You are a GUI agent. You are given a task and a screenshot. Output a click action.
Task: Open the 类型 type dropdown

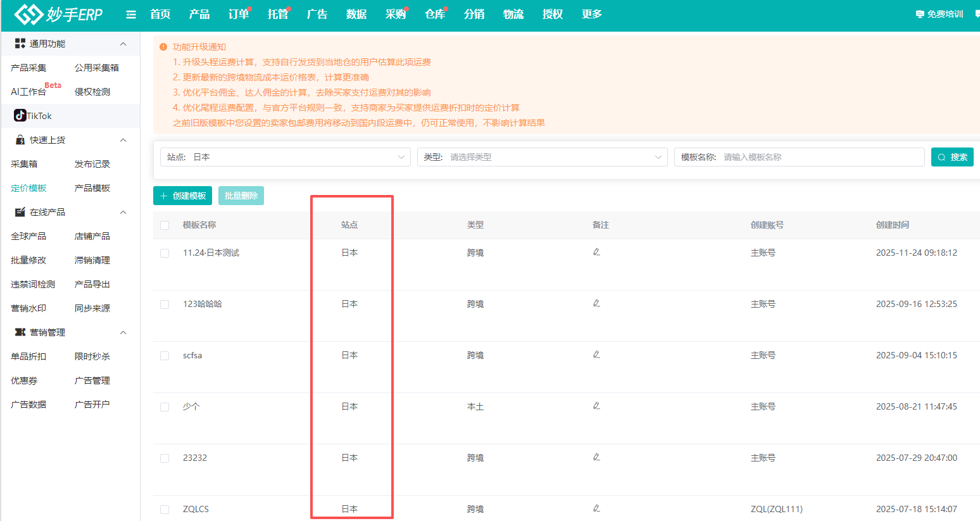point(542,157)
